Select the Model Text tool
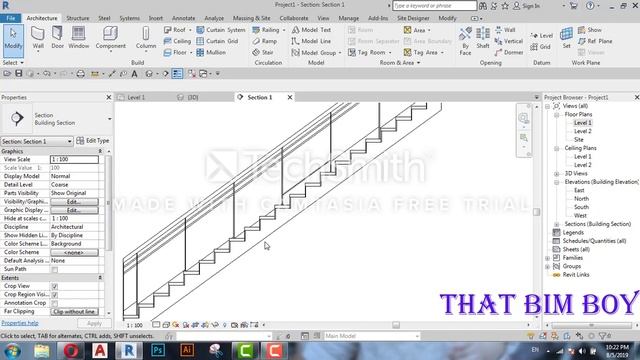Screen dimensions: 640x360 point(311,30)
